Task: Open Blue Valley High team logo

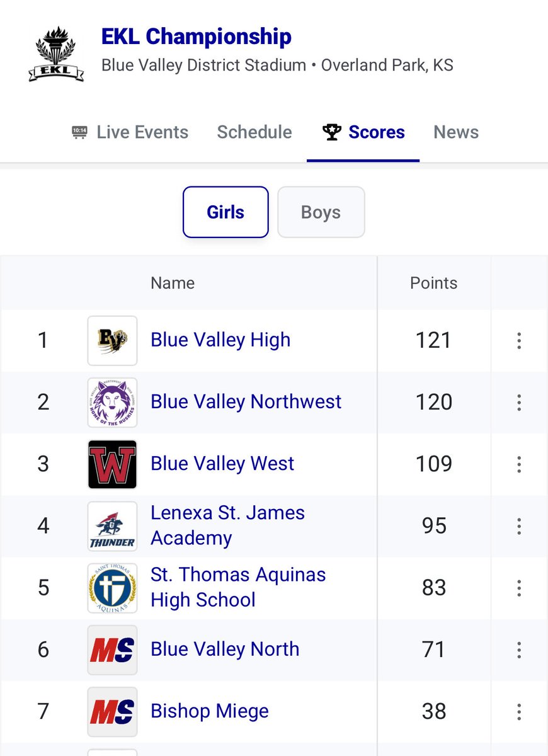Action: click(x=112, y=340)
